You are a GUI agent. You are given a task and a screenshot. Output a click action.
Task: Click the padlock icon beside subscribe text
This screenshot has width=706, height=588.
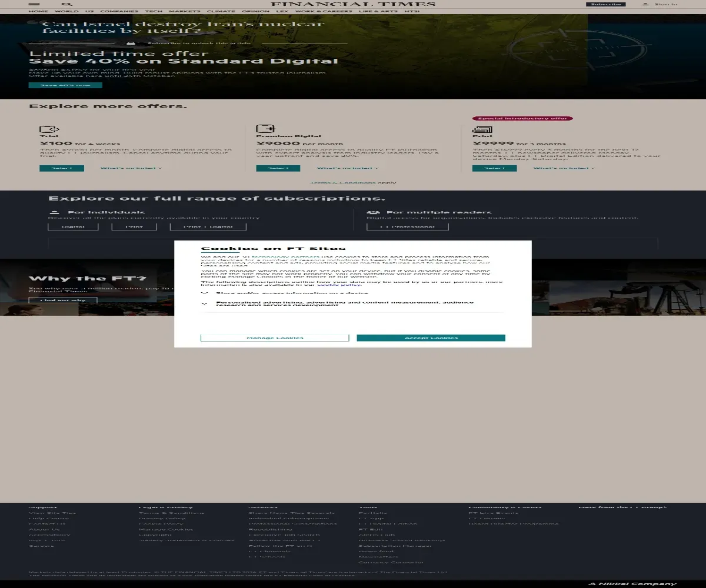[x=131, y=43]
